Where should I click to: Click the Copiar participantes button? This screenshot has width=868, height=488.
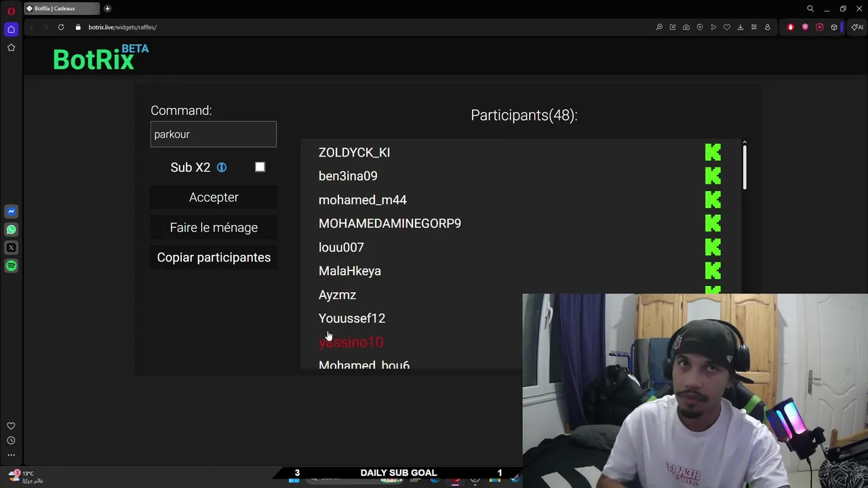coord(214,258)
